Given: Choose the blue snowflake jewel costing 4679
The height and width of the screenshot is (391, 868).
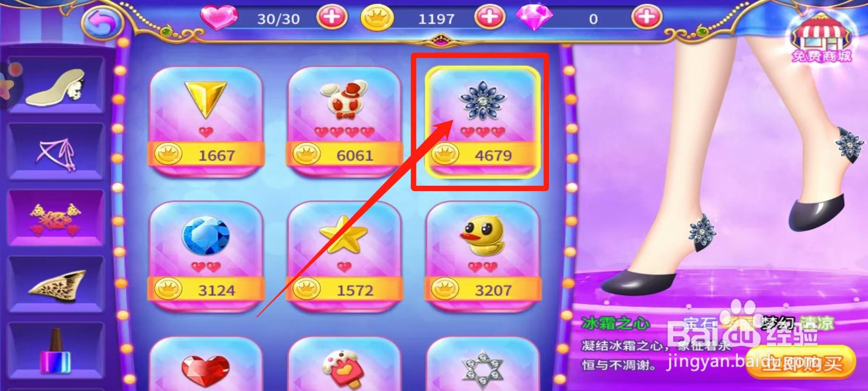Looking at the screenshot, I should pyautogui.click(x=482, y=121).
